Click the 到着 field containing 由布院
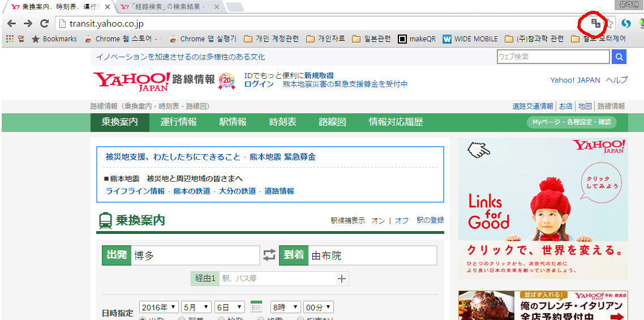Image resolution: width=644 pixels, height=320 pixels. click(372, 256)
